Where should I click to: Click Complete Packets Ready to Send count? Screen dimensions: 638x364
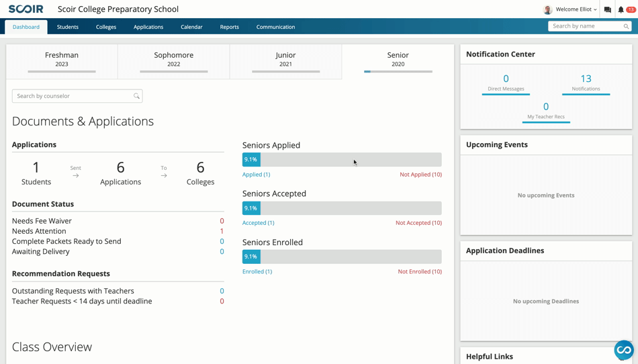(x=222, y=241)
